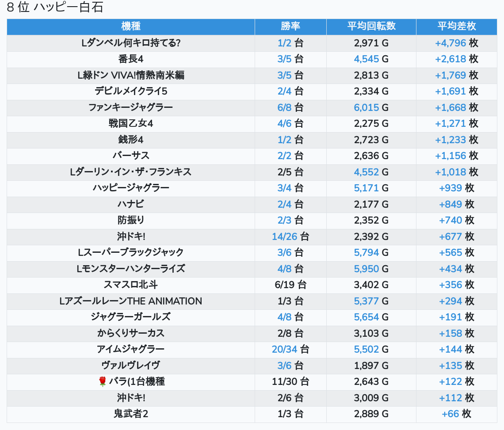Click the +4,796 枚 difference value
Image resolution: width=504 pixels, height=430 pixels.
(x=456, y=43)
